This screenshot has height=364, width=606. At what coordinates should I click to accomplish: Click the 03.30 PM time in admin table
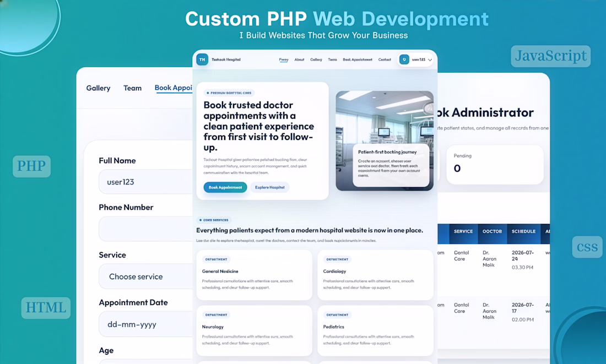click(x=522, y=268)
